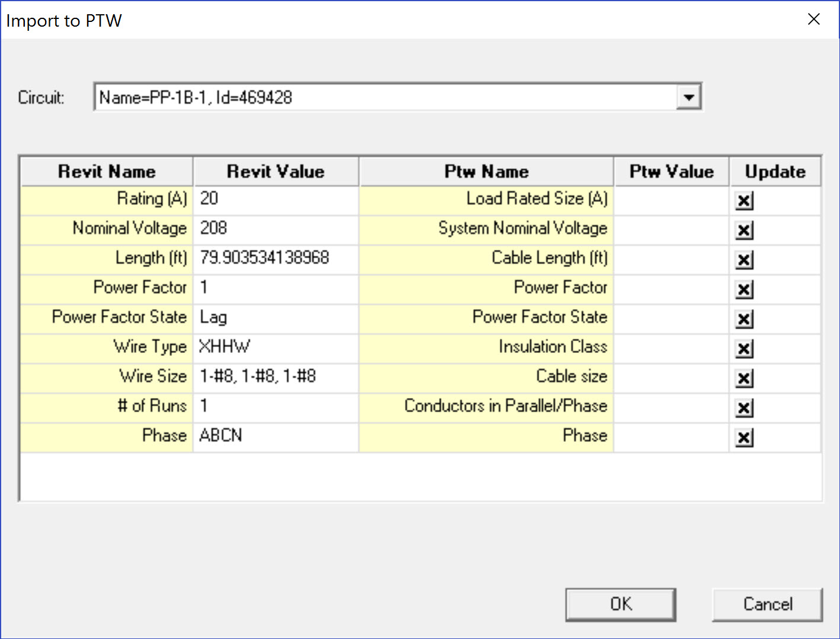Toggle the Update checkbox for Power Factor State
Image resolution: width=840 pixels, height=639 pixels.
pos(744,319)
